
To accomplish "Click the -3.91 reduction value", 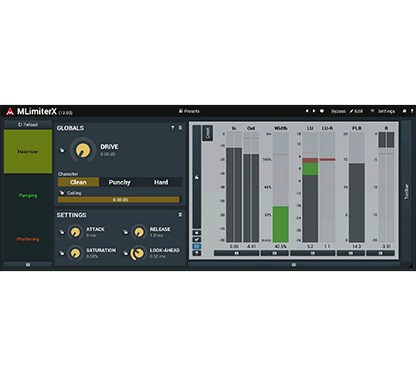I will 386,246.
